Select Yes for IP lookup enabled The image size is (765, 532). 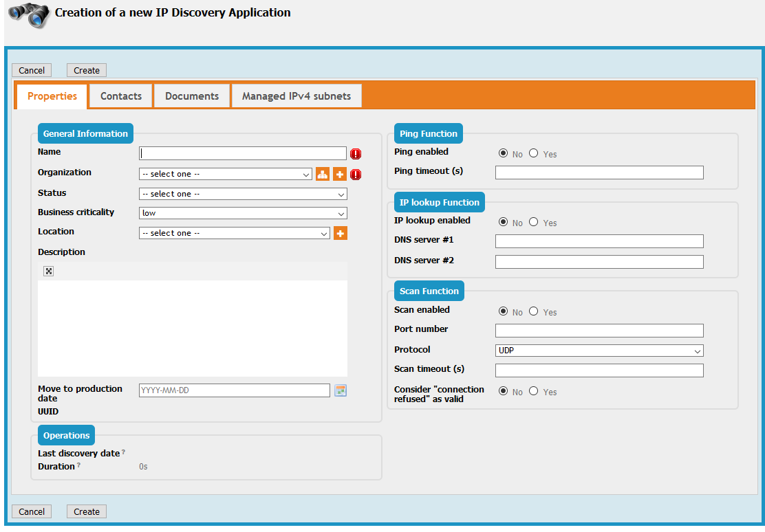pos(534,222)
